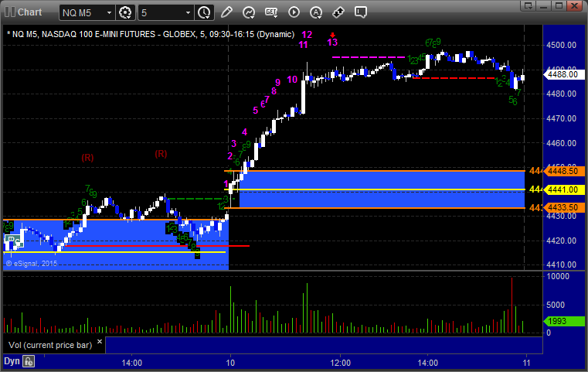
Task: Click the 4433.50 orange price label
Action: [563, 207]
